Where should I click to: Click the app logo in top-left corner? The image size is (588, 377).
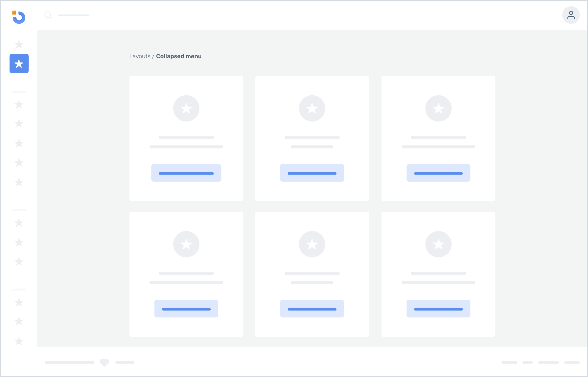19,17
